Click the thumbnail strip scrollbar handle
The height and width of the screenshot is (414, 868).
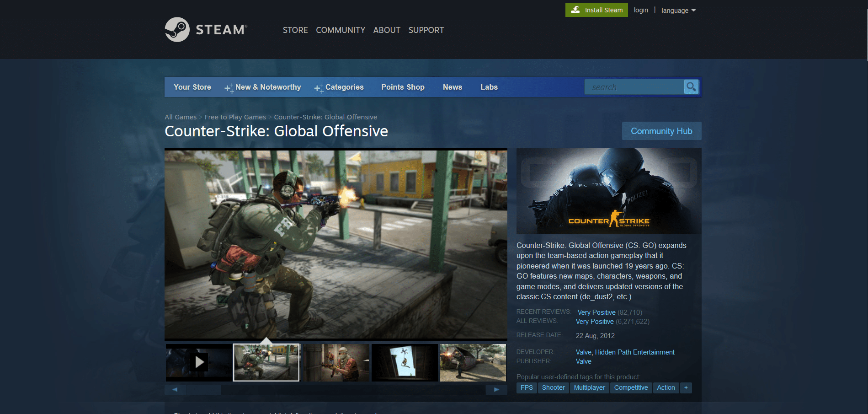tap(204, 390)
